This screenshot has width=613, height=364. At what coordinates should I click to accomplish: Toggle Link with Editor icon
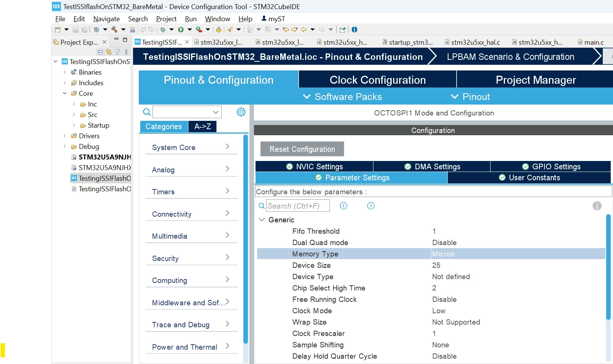pyautogui.click(x=109, y=52)
